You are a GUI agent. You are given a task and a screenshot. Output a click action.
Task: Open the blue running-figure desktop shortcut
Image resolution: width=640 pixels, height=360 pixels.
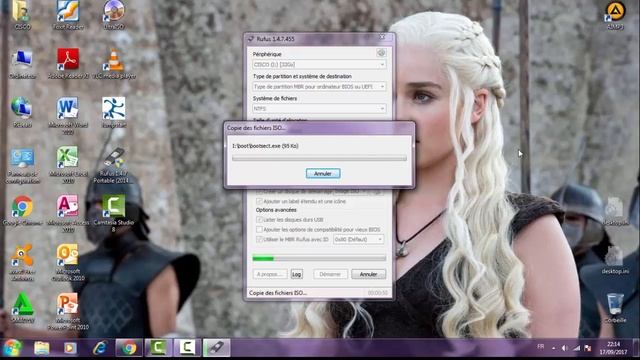pyautogui.click(x=114, y=112)
